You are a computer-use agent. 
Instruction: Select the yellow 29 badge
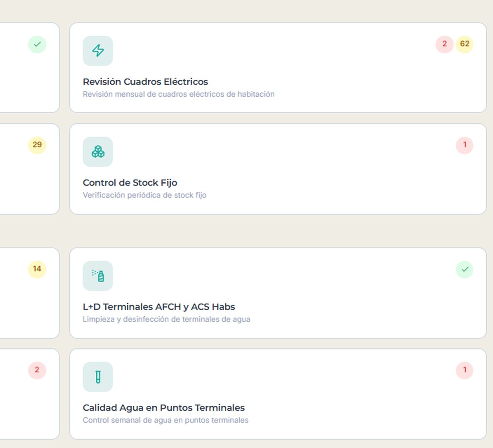pyautogui.click(x=37, y=145)
